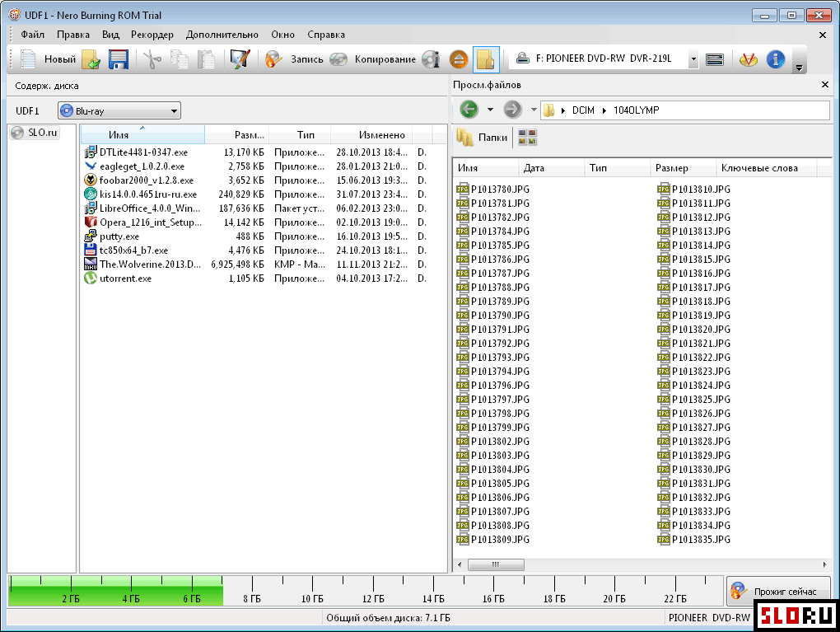Close the Просм.файлов file browser panel

click(825, 85)
